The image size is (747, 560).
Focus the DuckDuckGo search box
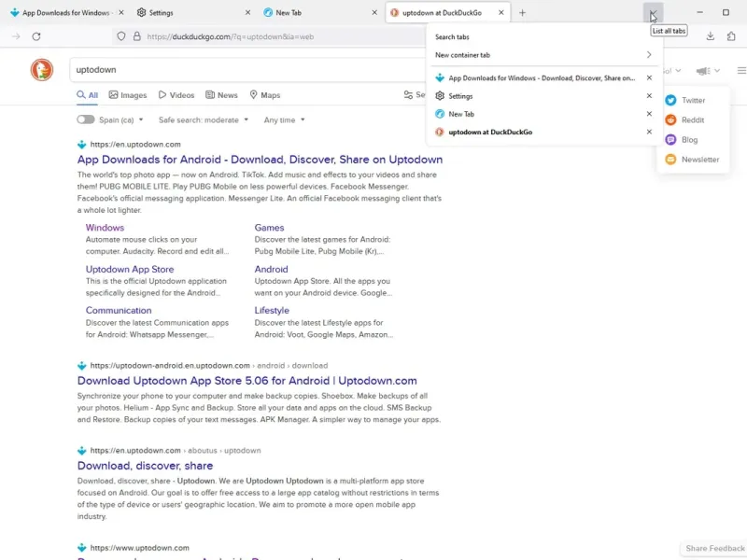[x=247, y=69]
